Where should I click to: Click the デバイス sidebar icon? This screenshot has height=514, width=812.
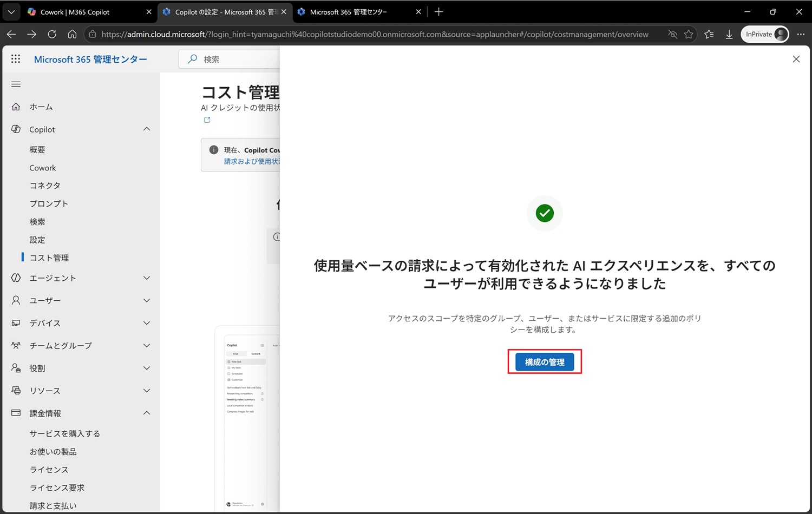pyautogui.click(x=16, y=323)
